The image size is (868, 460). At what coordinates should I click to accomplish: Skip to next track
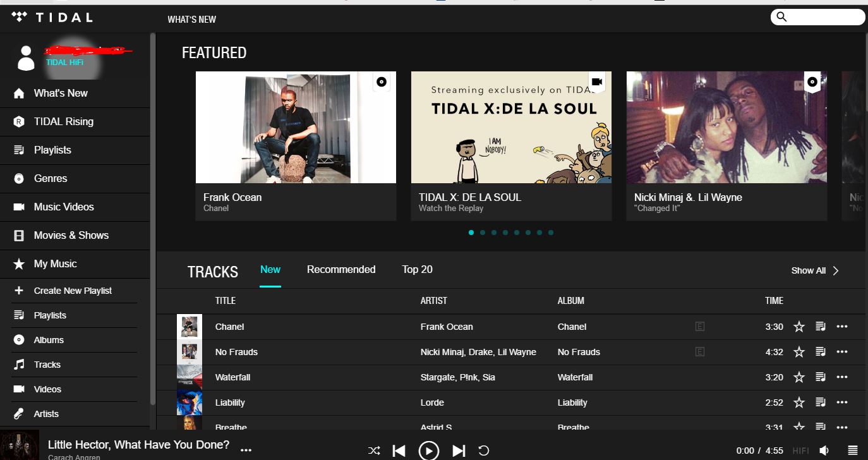[459, 451]
